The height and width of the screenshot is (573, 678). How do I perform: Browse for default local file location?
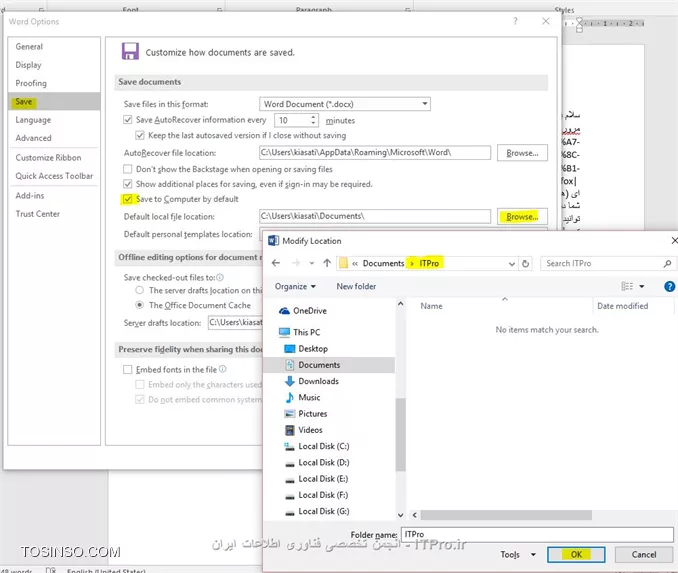(522, 216)
